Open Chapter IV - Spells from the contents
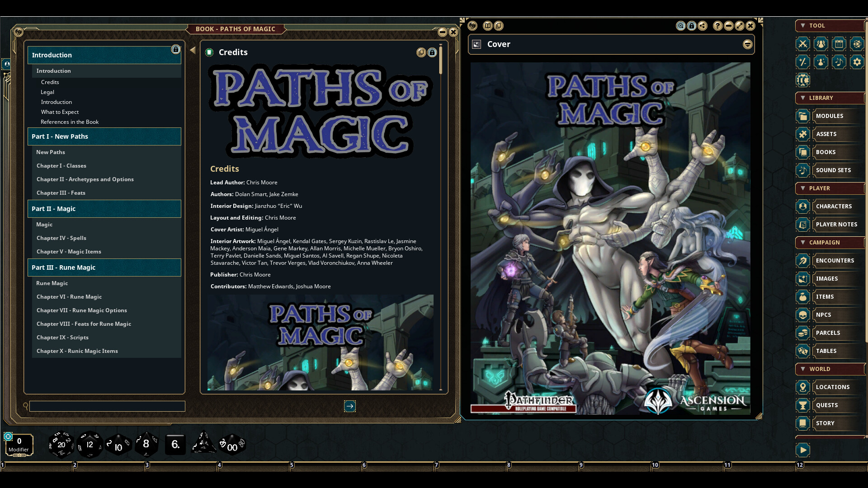The image size is (868, 488). coord(62,238)
